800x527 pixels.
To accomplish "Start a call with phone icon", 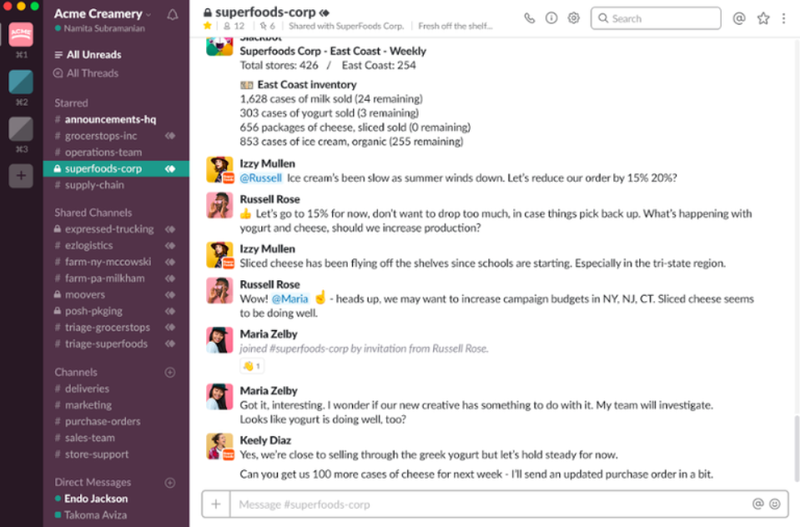I will [530, 18].
